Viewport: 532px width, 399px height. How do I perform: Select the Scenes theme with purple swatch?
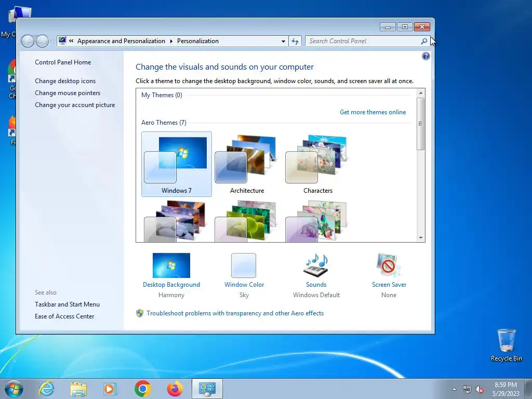tap(317, 221)
